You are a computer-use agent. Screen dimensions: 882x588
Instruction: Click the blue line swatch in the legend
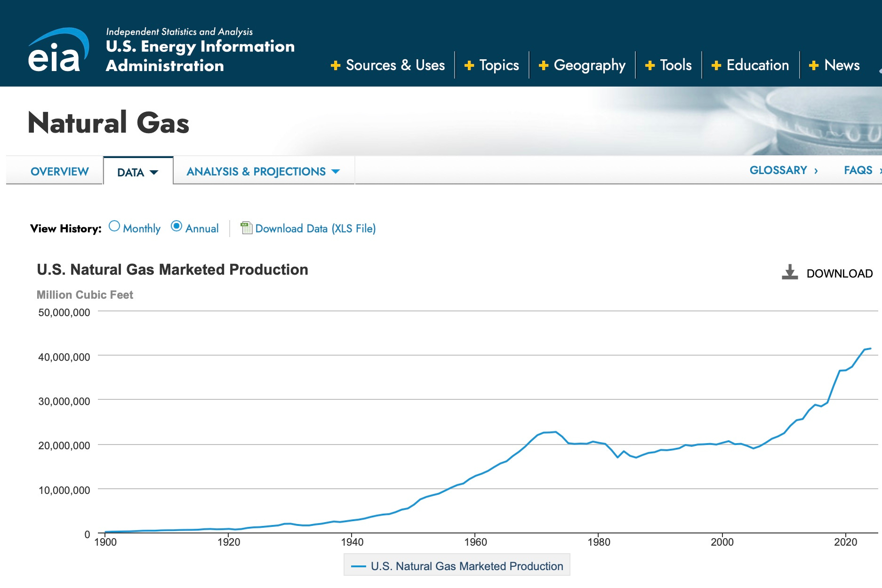click(359, 566)
